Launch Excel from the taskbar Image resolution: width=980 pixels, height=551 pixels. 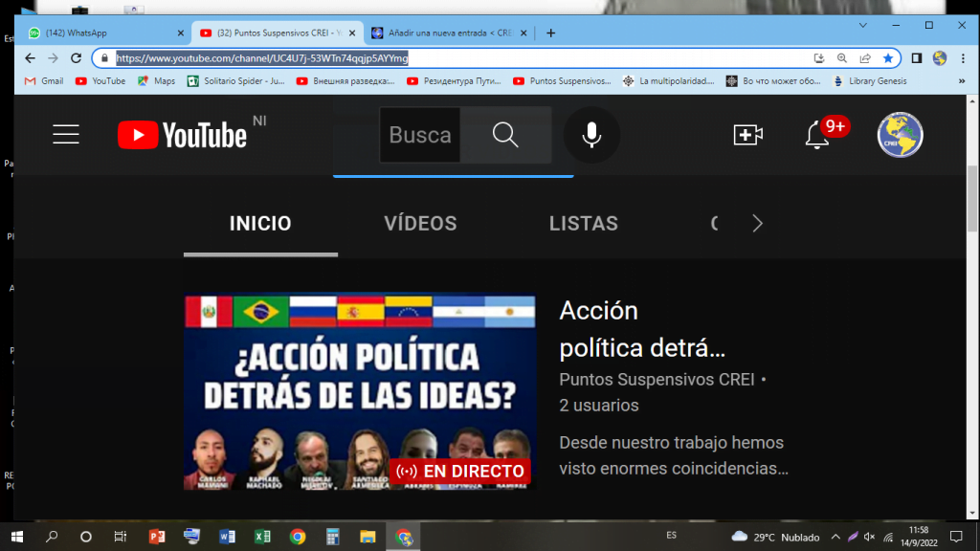tap(262, 537)
